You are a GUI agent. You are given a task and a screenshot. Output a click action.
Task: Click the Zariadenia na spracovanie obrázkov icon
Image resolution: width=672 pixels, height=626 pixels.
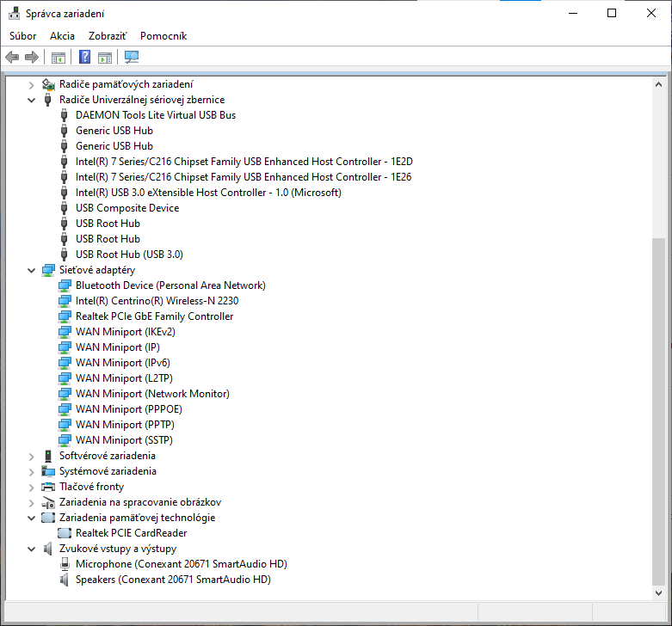pyautogui.click(x=48, y=502)
